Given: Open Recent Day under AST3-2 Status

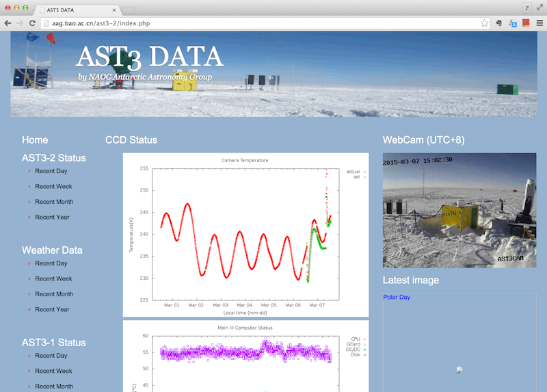Looking at the screenshot, I should [51, 171].
